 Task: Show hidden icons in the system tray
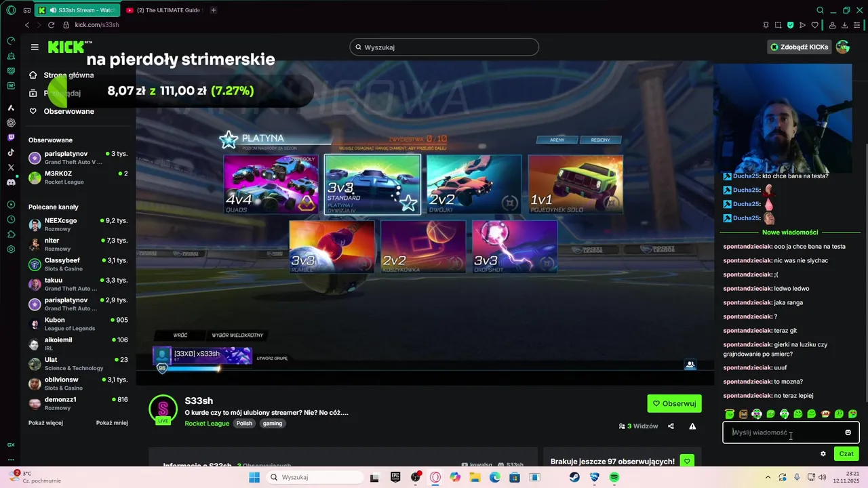(x=768, y=477)
